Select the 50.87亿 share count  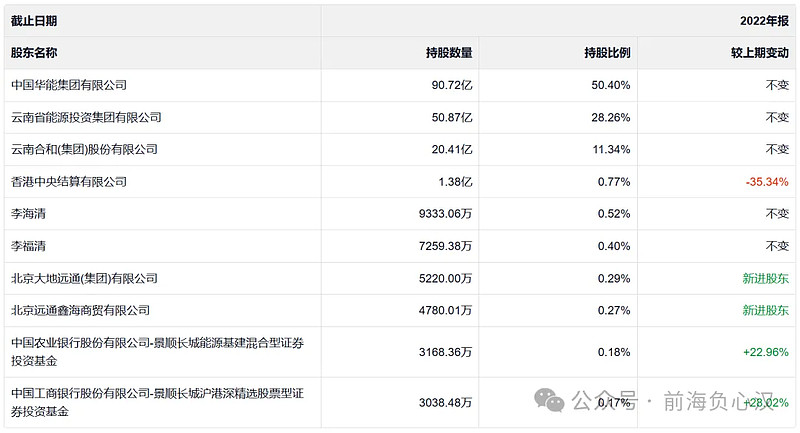click(x=452, y=117)
